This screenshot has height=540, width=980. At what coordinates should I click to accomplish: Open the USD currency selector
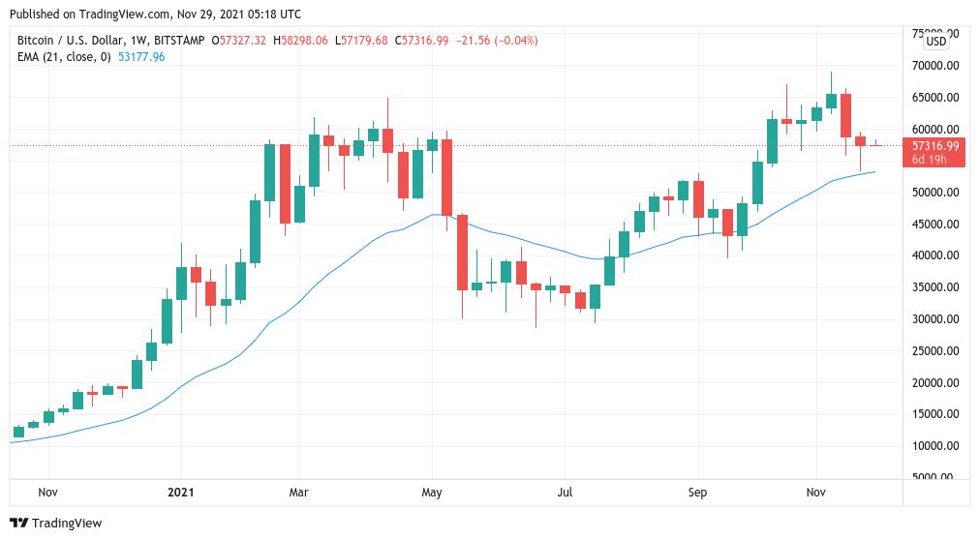[936, 41]
